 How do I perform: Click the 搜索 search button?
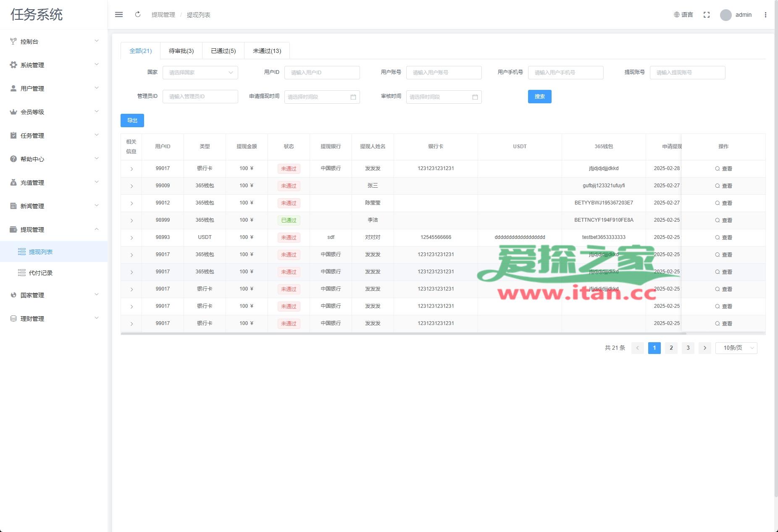pos(539,97)
